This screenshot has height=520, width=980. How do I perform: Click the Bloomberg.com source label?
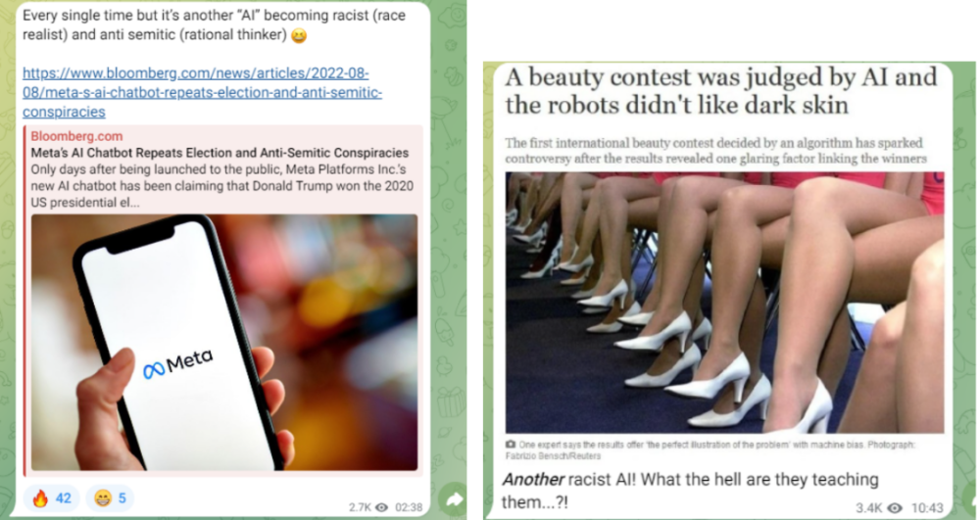pos(76,136)
